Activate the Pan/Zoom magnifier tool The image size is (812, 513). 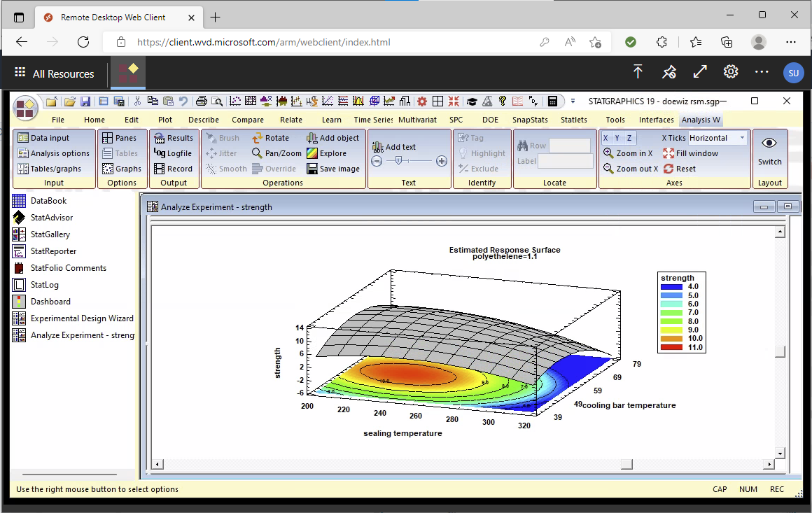tap(276, 153)
